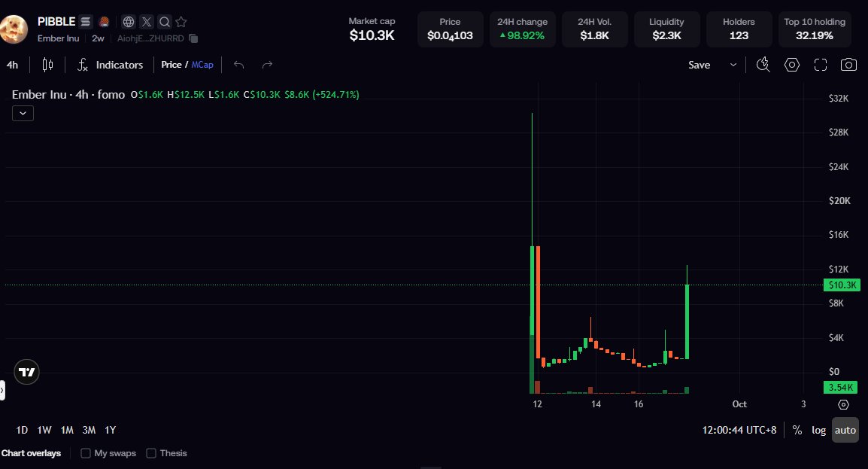Viewport: 868px width, 469px height.
Task: Toggle percentage scale
Action: pyautogui.click(x=797, y=430)
